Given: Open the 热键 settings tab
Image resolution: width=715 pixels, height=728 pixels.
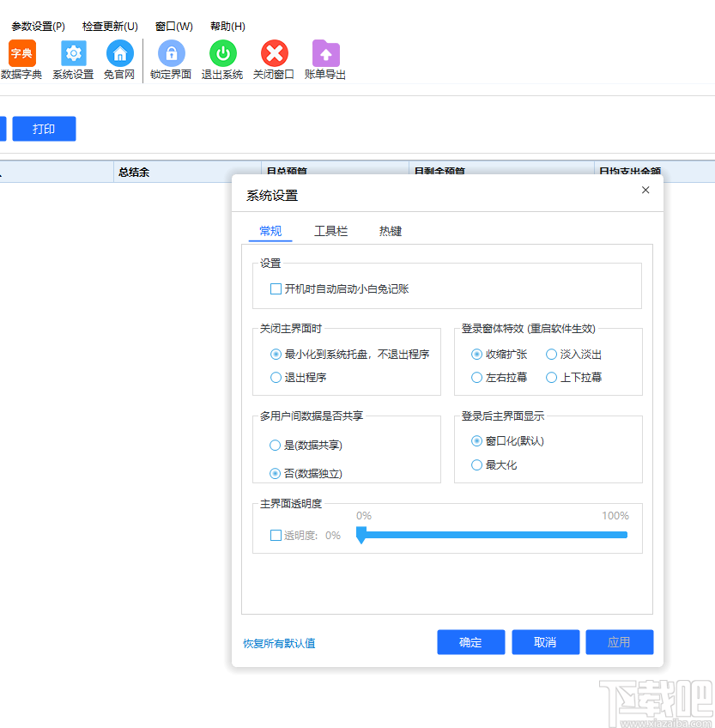Looking at the screenshot, I should [x=389, y=231].
